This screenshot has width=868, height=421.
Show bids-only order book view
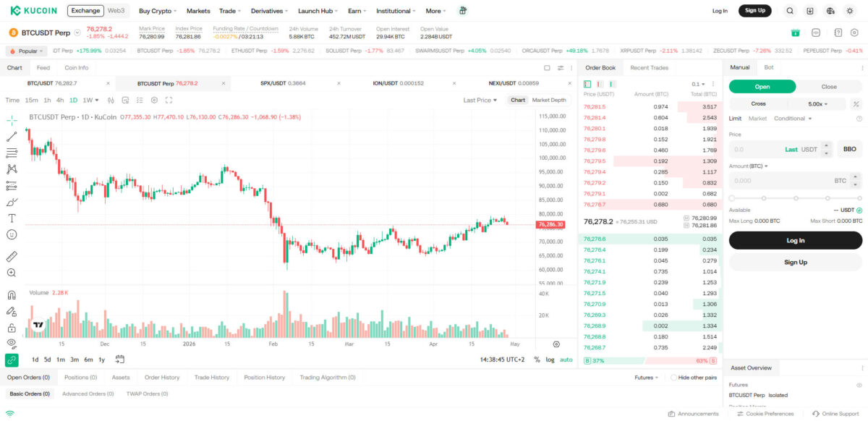(x=612, y=84)
